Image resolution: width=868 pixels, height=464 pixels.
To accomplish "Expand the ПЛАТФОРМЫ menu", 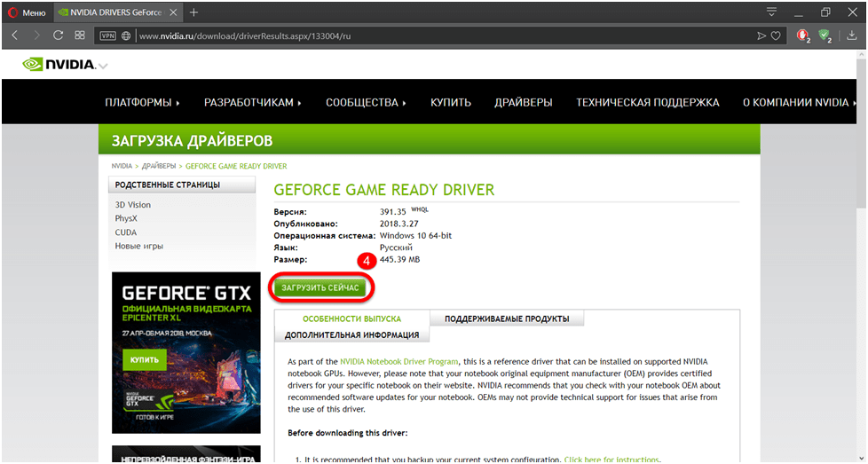I will coord(142,103).
